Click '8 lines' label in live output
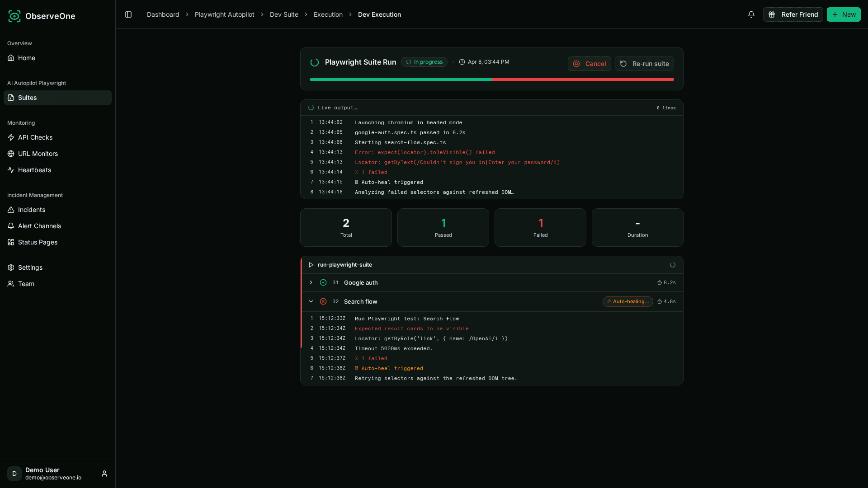 [666, 108]
